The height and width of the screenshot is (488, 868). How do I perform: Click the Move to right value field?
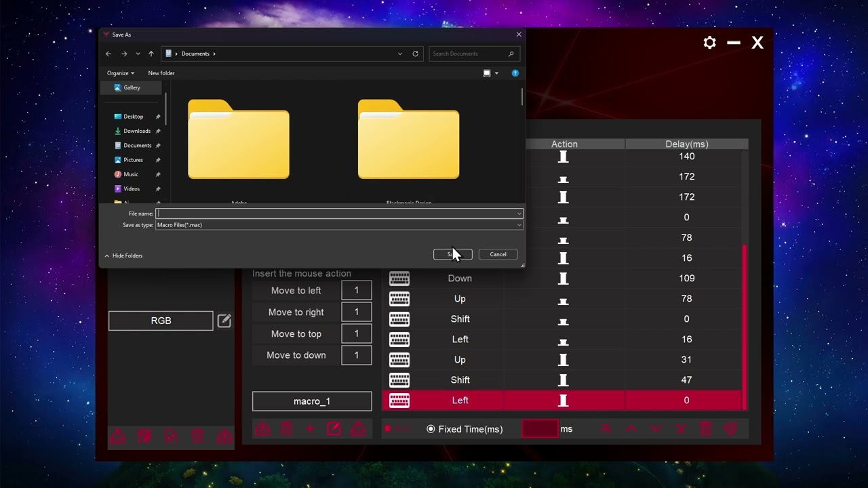pyautogui.click(x=357, y=312)
